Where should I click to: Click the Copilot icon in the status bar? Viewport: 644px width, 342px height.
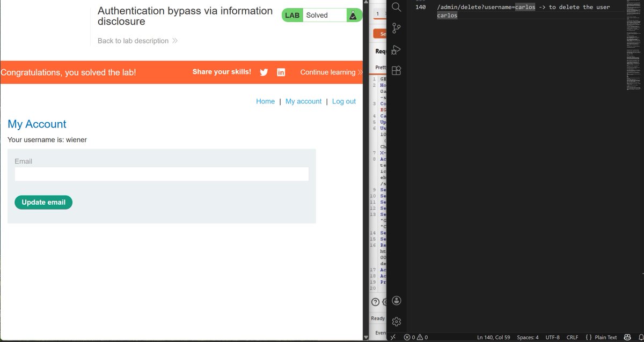[627, 337]
